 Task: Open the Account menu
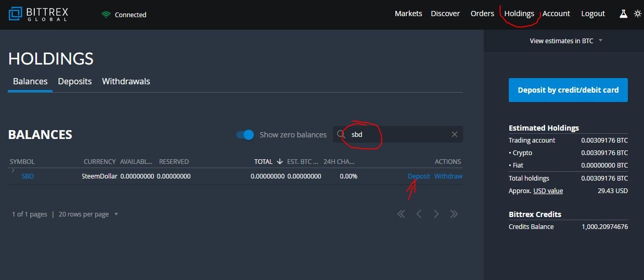click(556, 14)
